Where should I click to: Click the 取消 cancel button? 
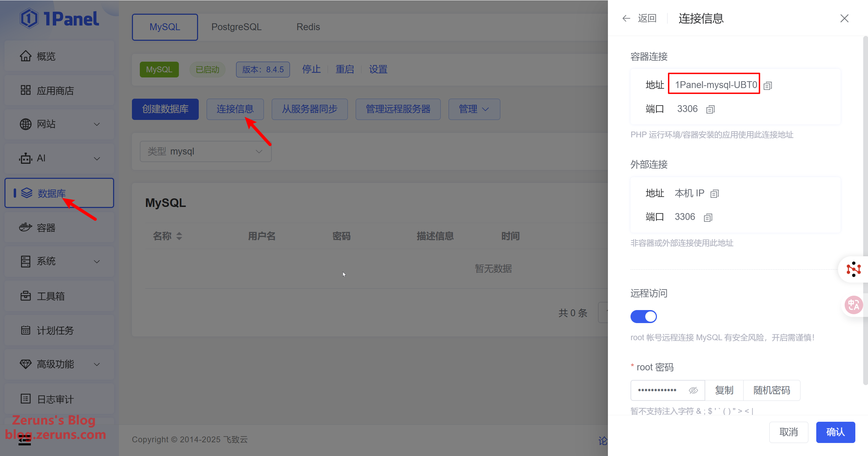point(788,432)
